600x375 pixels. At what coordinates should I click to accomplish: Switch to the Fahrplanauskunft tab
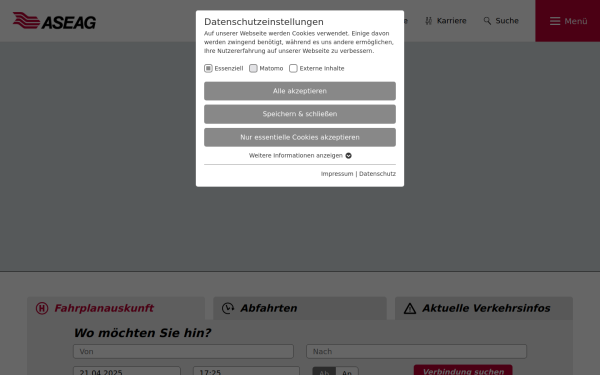click(x=116, y=308)
